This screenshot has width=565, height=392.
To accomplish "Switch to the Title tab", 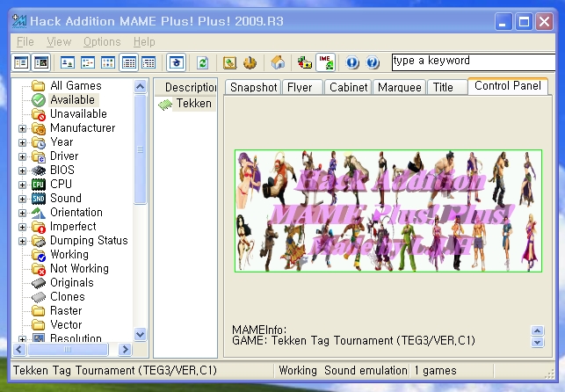I will (446, 88).
